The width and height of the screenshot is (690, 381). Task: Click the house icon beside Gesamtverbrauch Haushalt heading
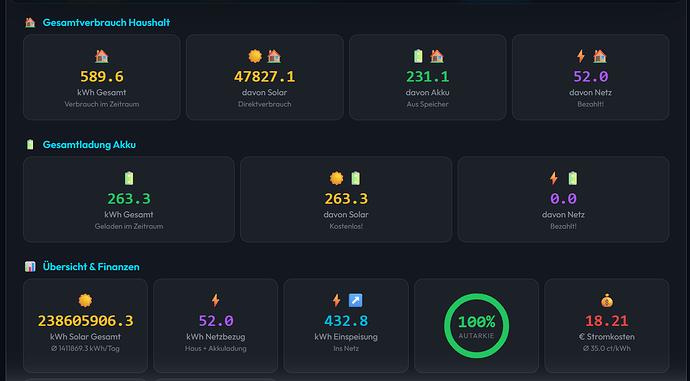coord(30,22)
